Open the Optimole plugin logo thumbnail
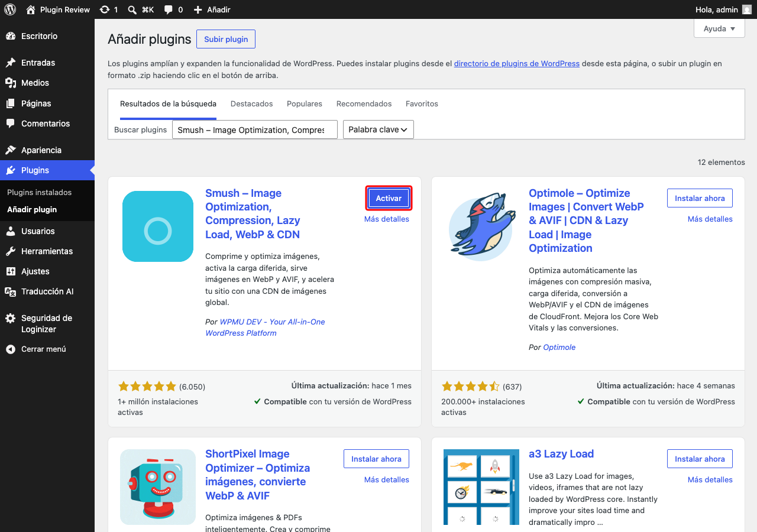Viewport: 757px width, 532px height. pos(481,226)
